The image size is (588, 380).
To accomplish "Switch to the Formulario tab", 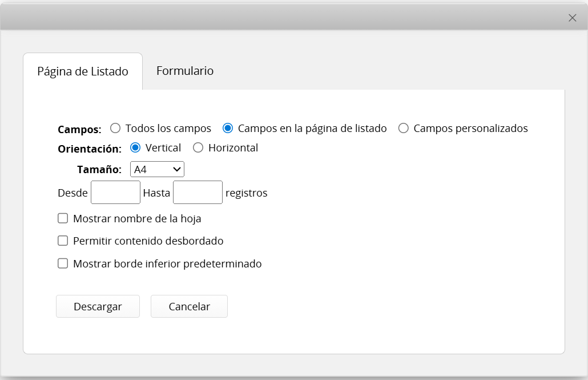I will pyautogui.click(x=185, y=71).
